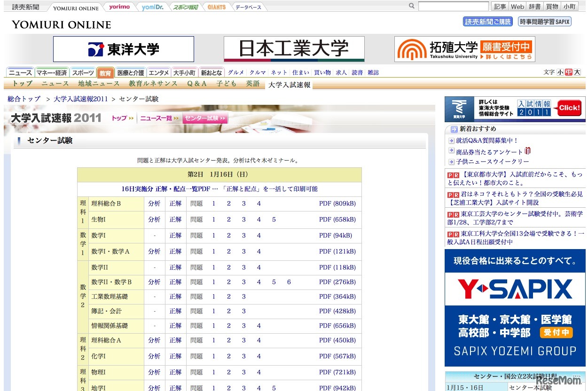
Task: Click the gift icon next to アンケート link
Action: [x=528, y=151]
